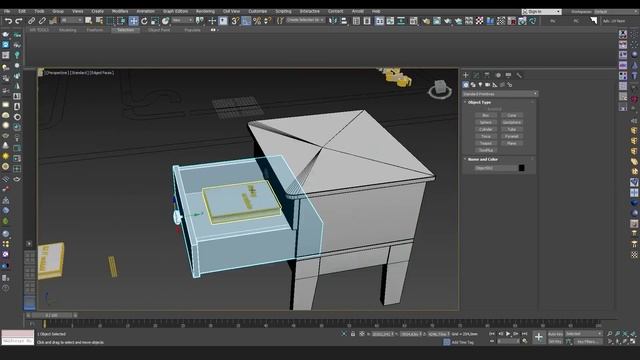Click the MAXScript mini listener box

click(18, 337)
